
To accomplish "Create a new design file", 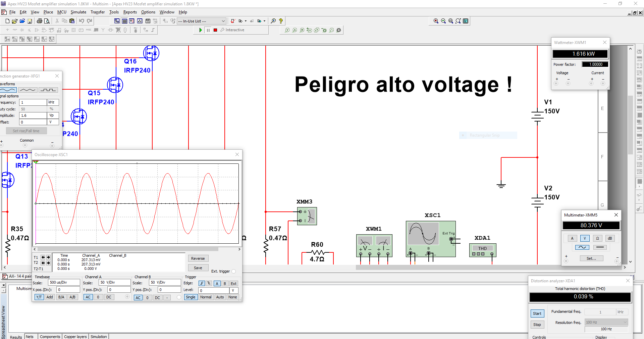I will point(7,21).
